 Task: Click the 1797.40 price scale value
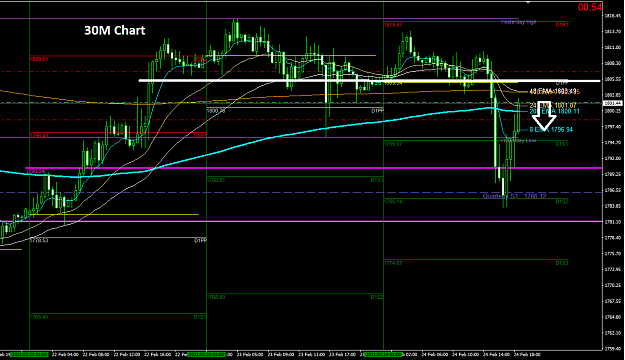613,127
